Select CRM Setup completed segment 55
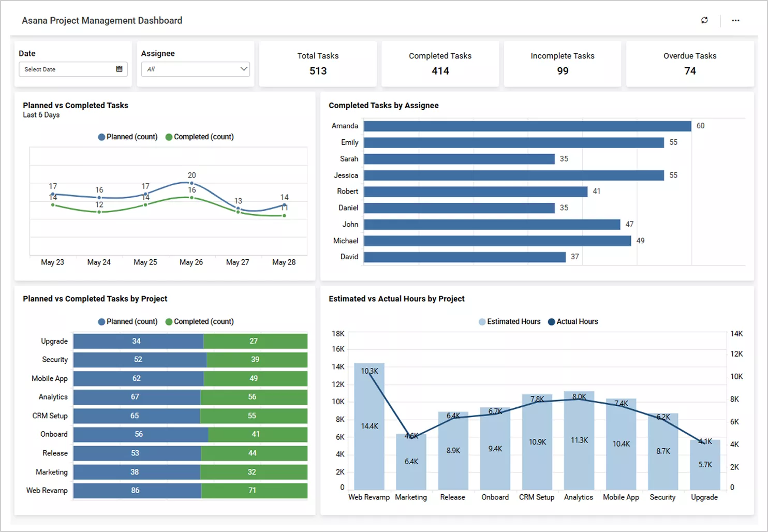Viewport: 768px width, 532px height. (x=254, y=416)
